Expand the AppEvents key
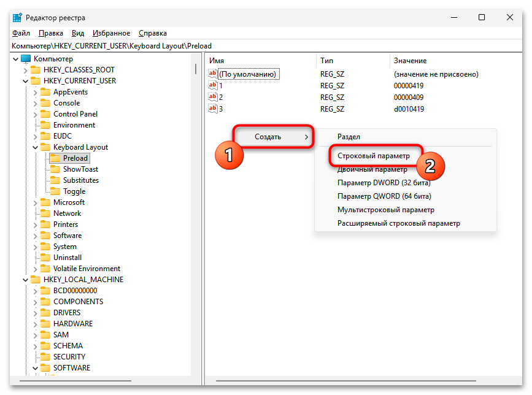This screenshot has width=532, height=395. point(36,92)
